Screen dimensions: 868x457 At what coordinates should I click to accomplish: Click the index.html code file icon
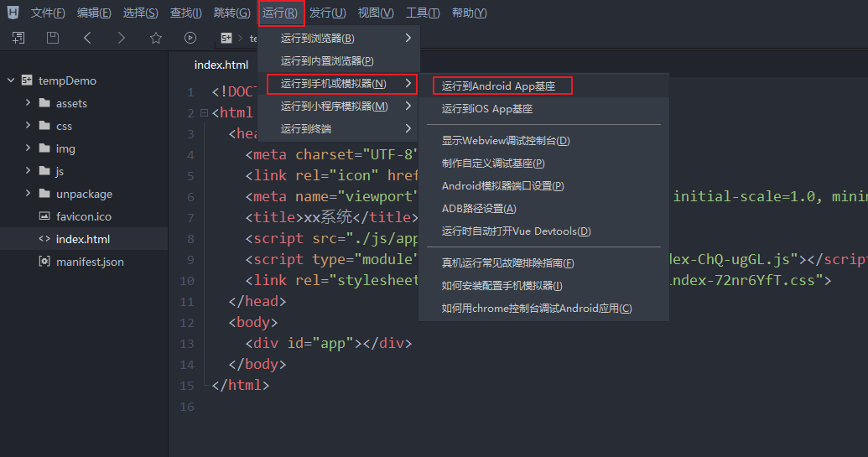point(44,239)
